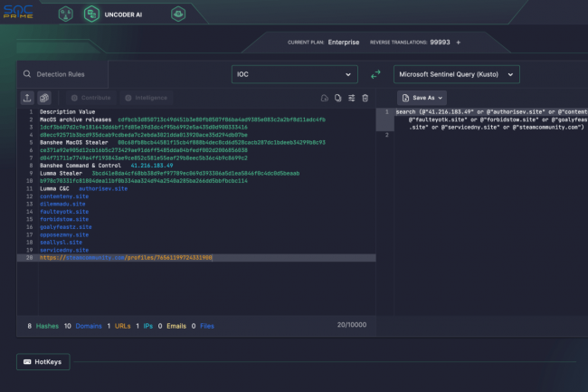Open the Microsoft Sentinel Query (Kusto) dropdown
The height and width of the screenshot is (392, 588).
pos(456,74)
